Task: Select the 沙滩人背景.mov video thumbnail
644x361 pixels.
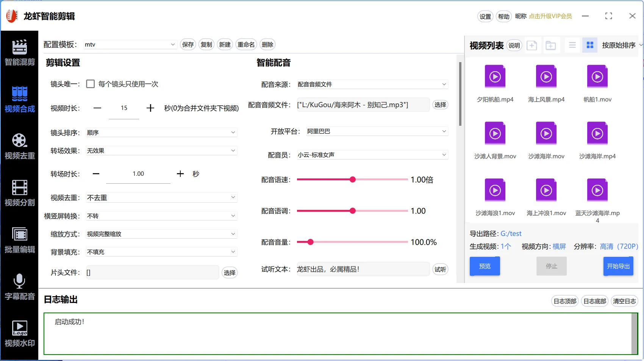Action: click(495, 134)
